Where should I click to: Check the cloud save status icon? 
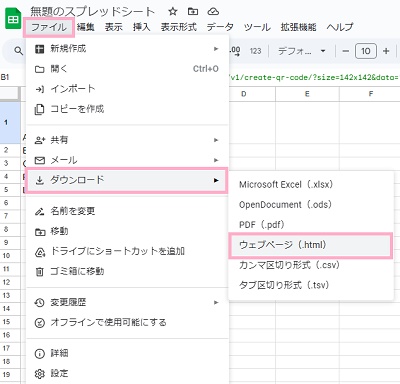213,12
